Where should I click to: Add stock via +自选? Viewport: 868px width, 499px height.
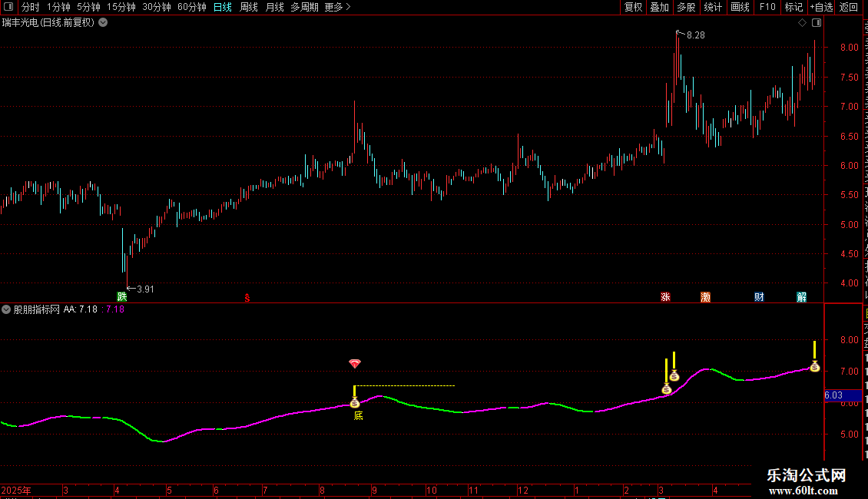point(821,7)
